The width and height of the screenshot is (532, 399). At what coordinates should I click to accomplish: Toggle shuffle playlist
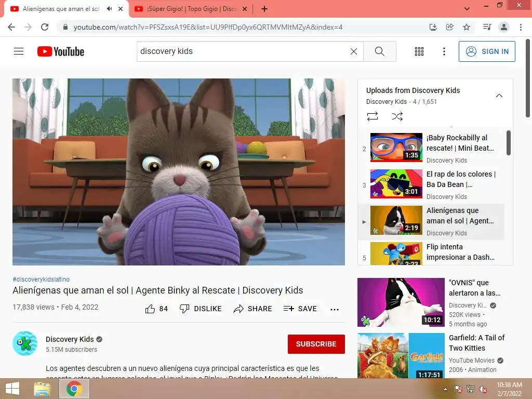point(397,116)
